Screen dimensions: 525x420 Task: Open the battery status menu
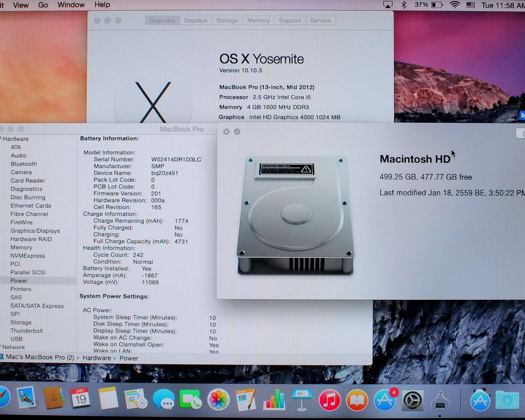[437, 5]
